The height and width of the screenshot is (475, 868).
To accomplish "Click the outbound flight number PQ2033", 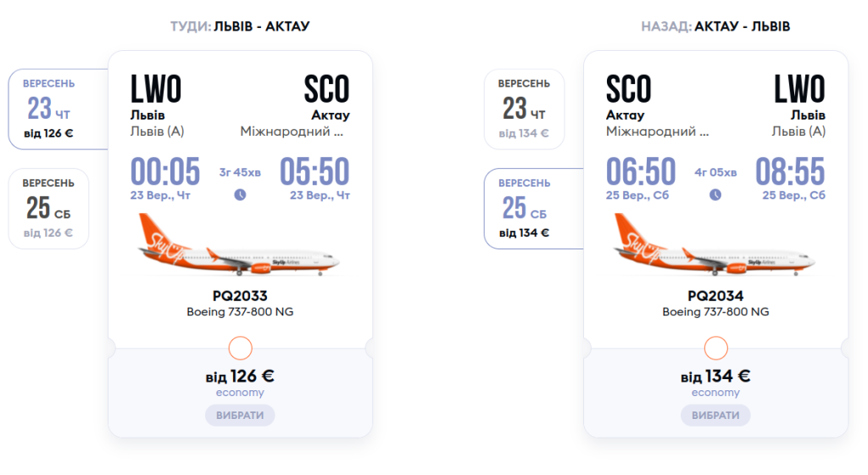I will tap(240, 296).
